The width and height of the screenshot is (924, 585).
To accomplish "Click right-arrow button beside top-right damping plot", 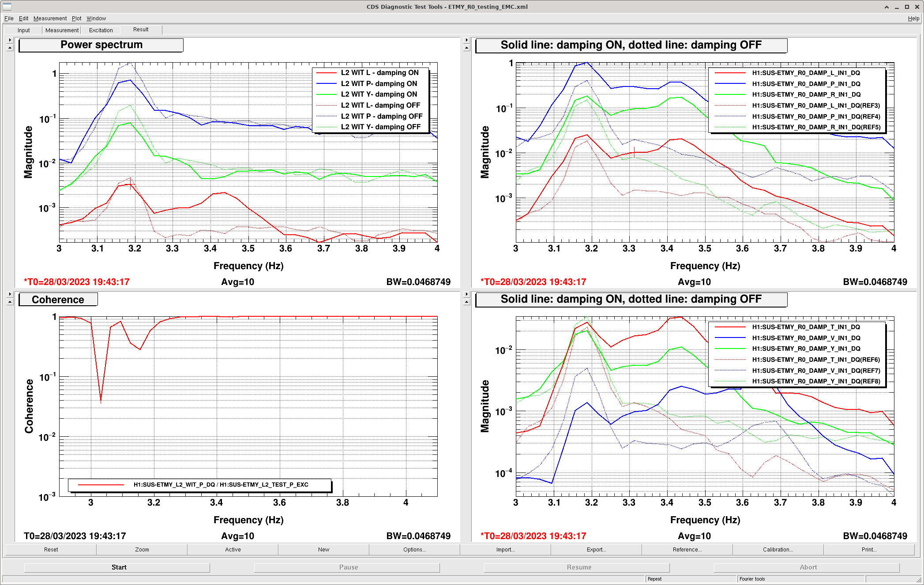I will point(467,40).
